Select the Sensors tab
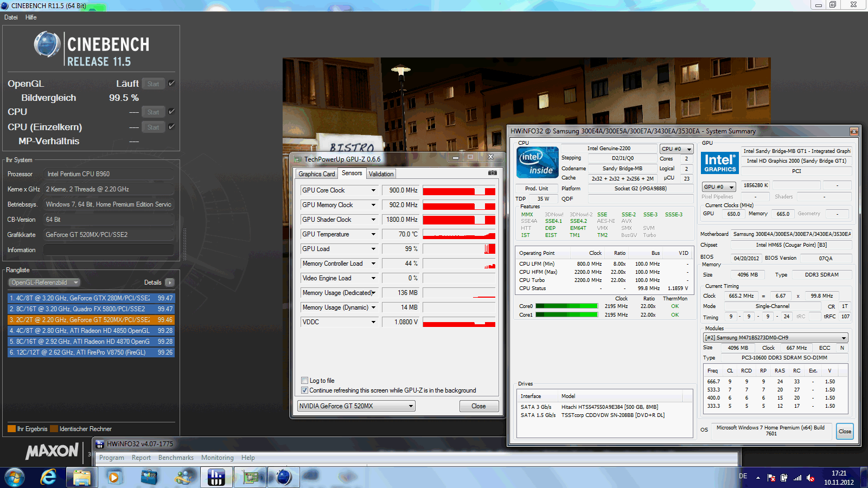 click(352, 174)
